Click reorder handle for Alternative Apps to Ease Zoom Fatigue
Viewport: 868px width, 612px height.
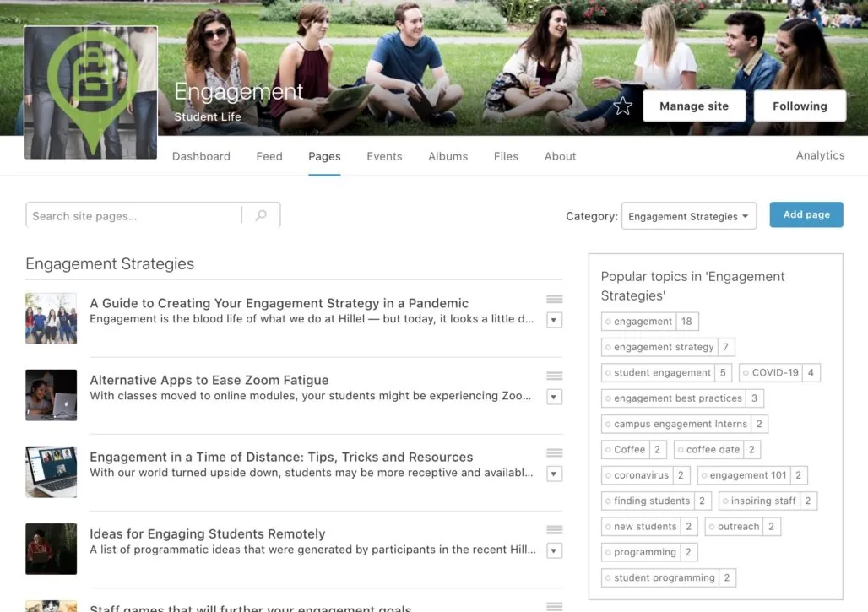tap(554, 376)
